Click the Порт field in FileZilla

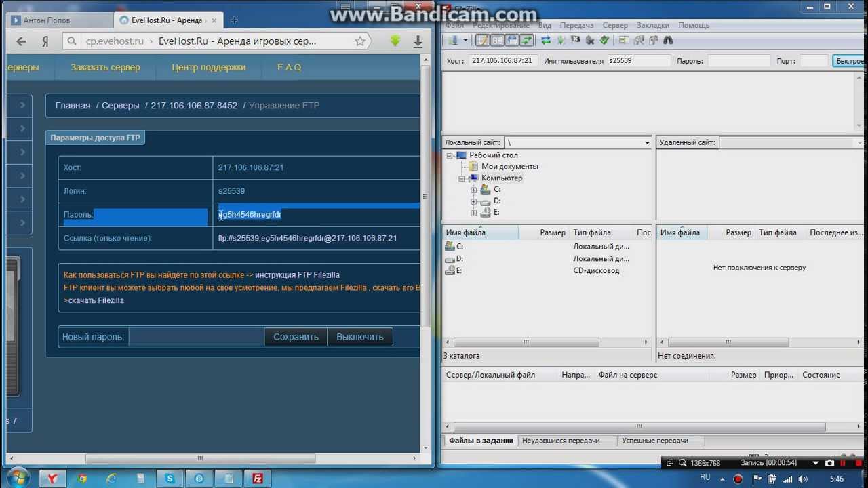pyautogui.click(x=814, y=60)
